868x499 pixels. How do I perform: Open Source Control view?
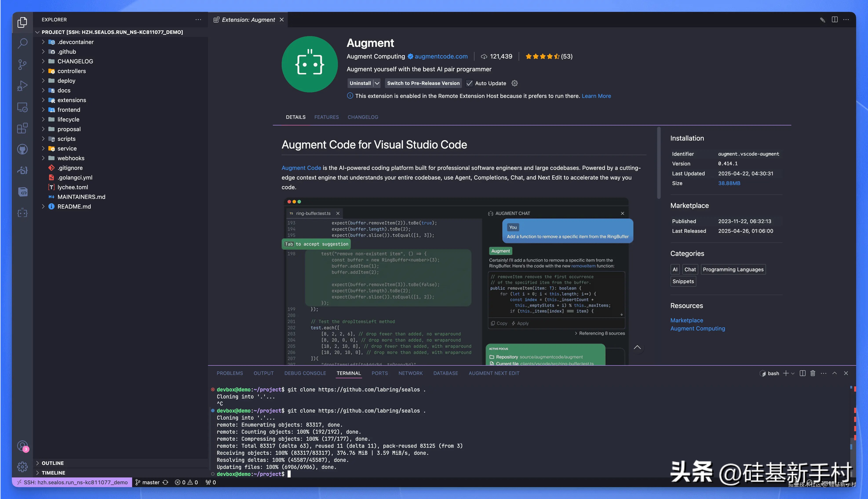pyautogui.click(x=22, y=64)
